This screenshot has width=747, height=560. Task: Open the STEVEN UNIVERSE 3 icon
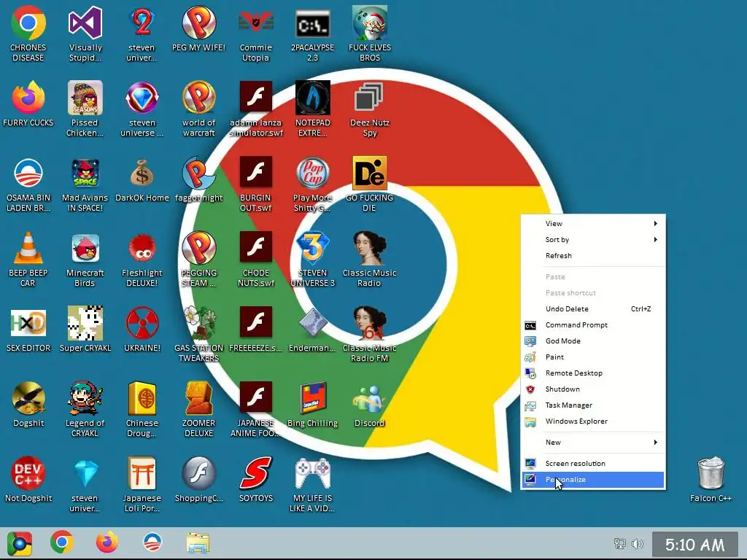tap(312, 248)
